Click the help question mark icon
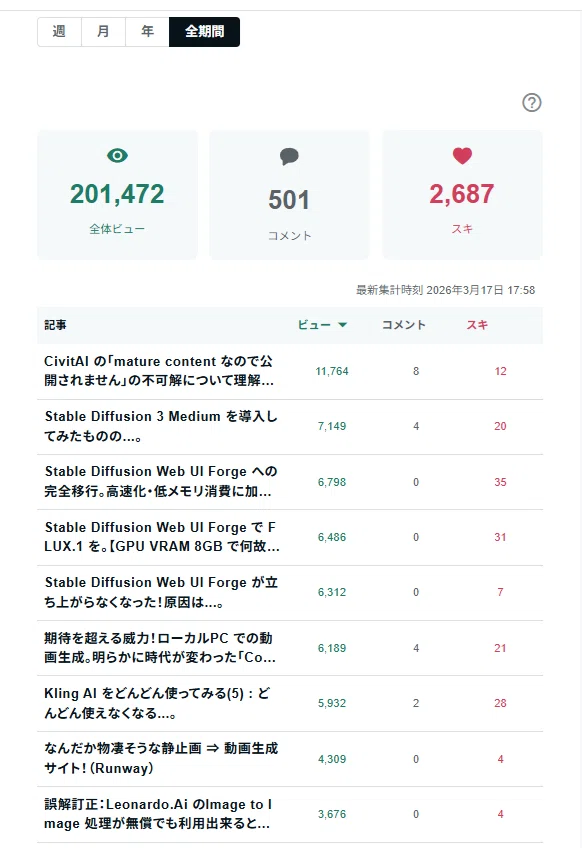This screenshot has width=582, height=848. coord(532,102)
